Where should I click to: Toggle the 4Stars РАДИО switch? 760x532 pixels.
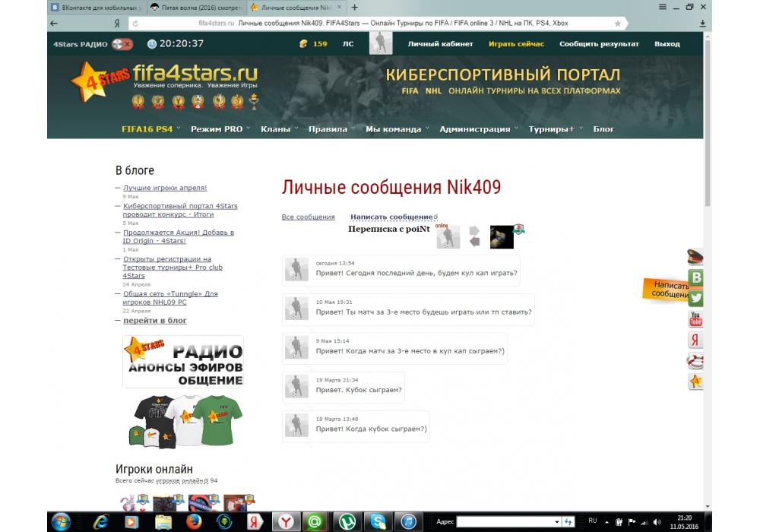[x=122, y=44]
